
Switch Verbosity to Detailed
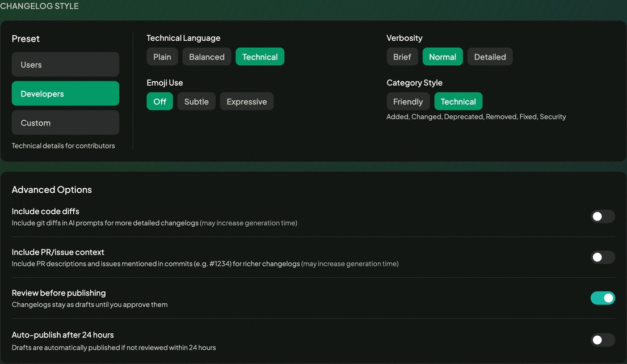[x=490, y=56]
